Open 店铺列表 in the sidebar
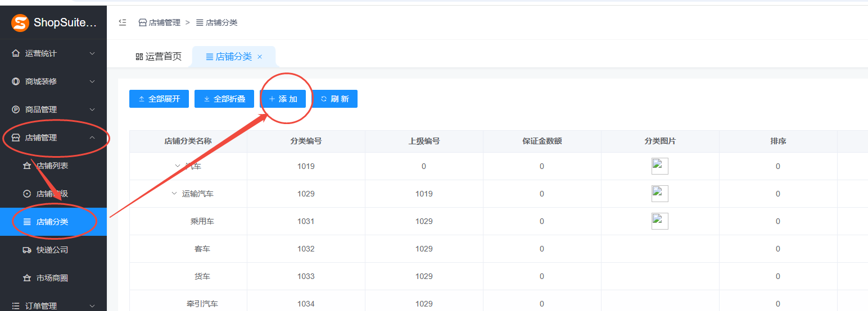The height and width of the screenshot is (311, 868). (x=52, y=166)
